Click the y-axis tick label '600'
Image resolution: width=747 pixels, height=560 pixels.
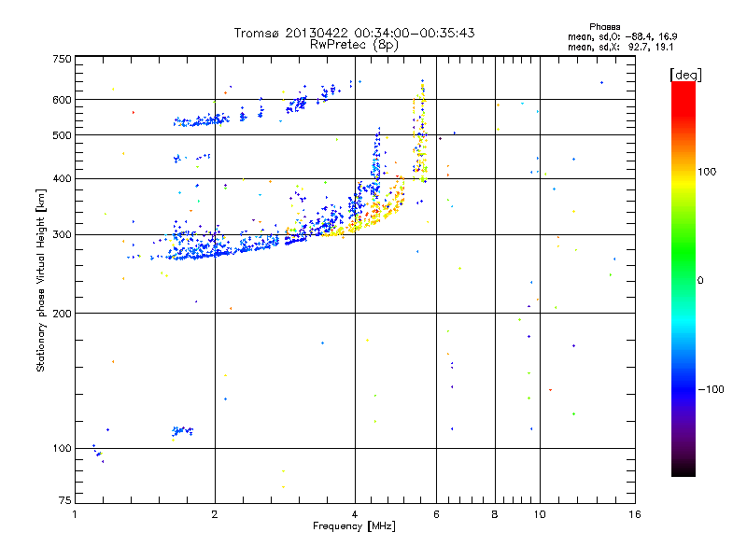pyautogui.click(x=62, y=100)
